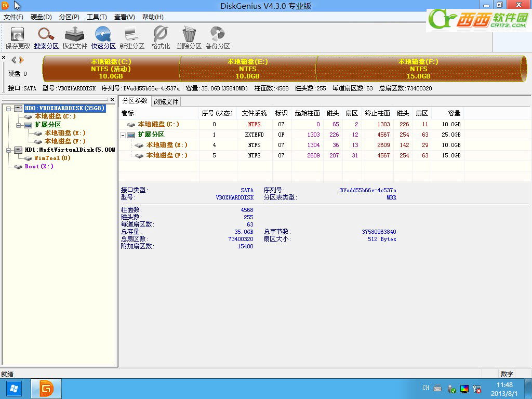Click the 卷标 column header
532x399 pixels.
[x=159, y=113]
